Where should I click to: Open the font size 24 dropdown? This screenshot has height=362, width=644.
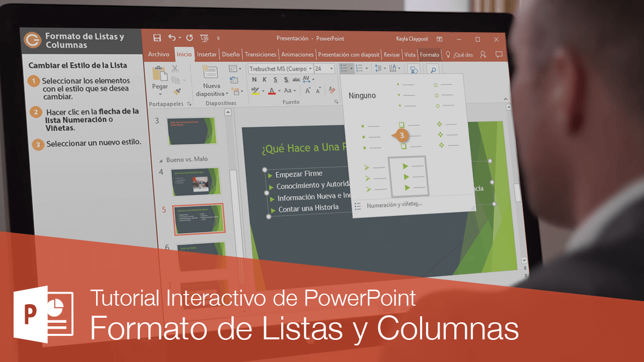click(332, 68)
